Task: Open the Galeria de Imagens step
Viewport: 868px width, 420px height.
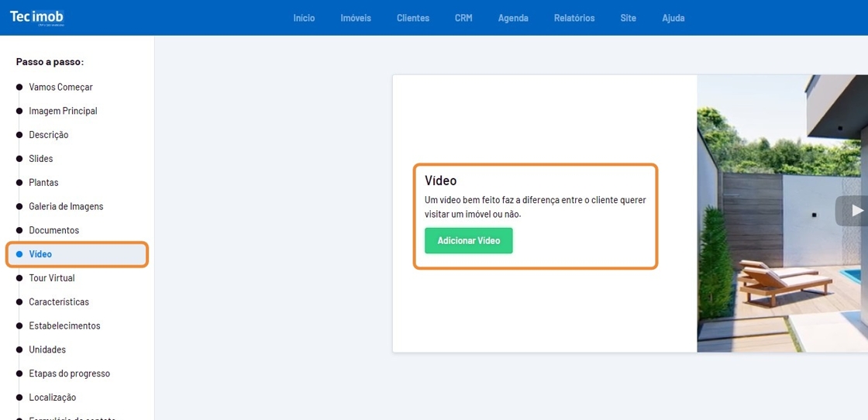Action: (66, 207)
